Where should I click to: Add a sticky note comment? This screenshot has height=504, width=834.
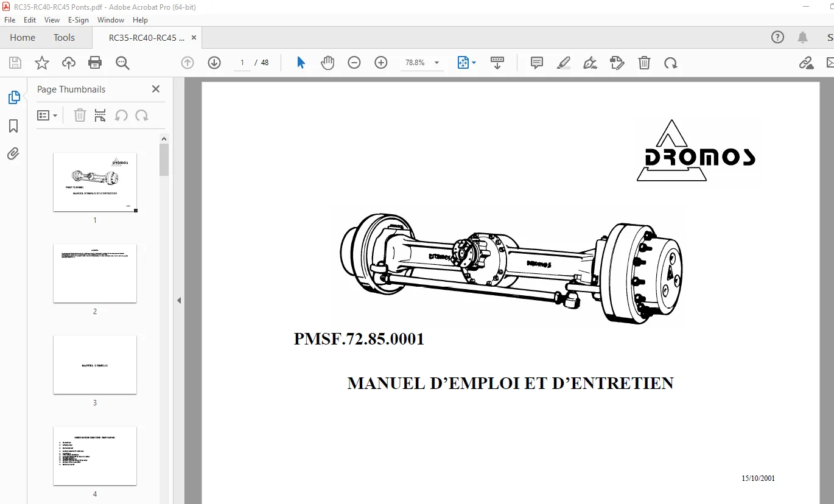click(537, 63)
